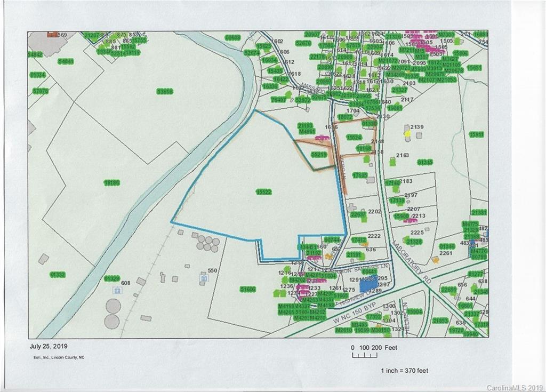The image size is (546, 392).
Task: Select parcel tag 01332 near the river
Action: [57, 275]
